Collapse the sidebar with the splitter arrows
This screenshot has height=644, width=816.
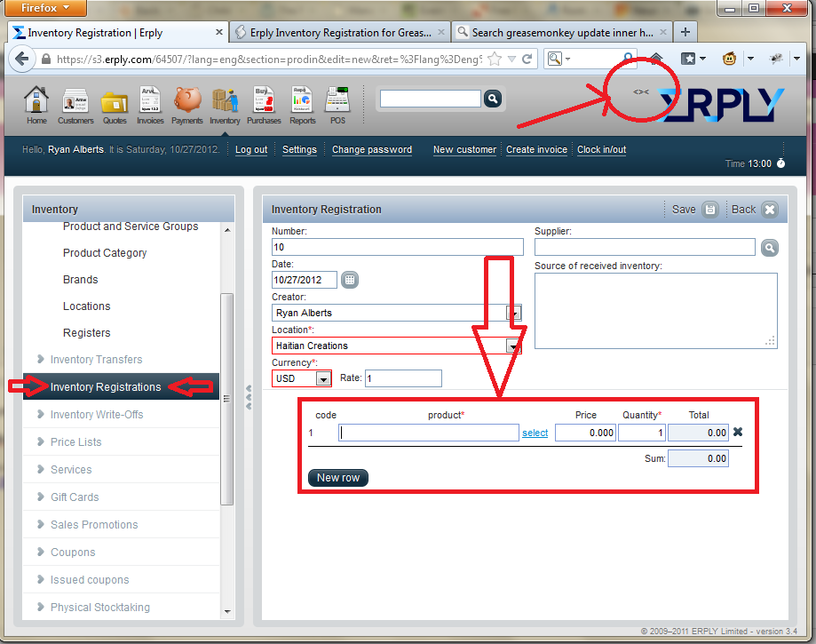pos(249,397)
